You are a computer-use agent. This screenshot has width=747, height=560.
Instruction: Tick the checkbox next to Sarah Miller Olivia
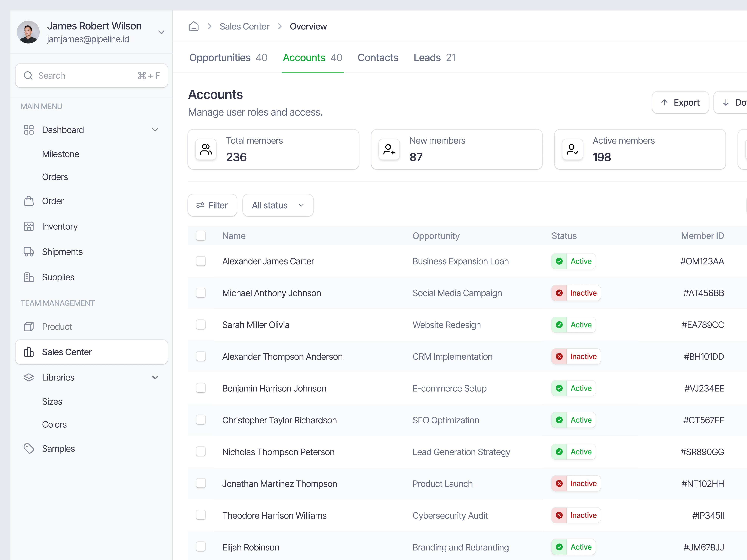[201, 324]
